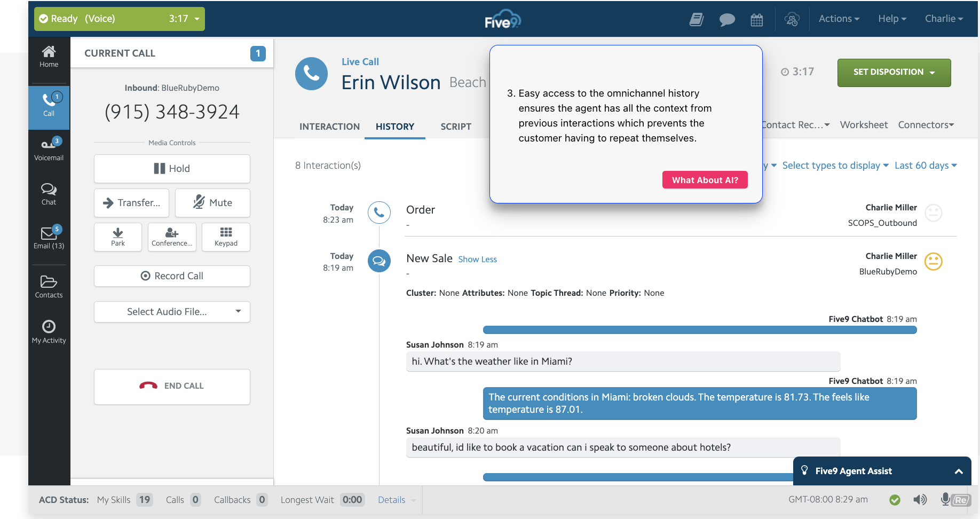Image resolution: width=980 pixels, height=519 pixels.
Task: Open the notebook icon in top bar
Action: coord(696,20)
